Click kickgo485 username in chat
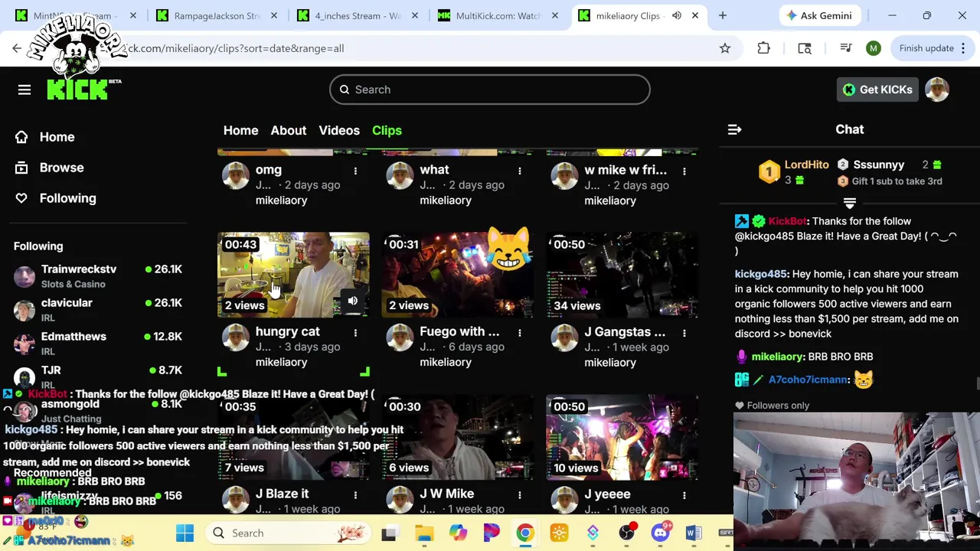Viewport: 980px width, 551px height. tap(761, 274)
